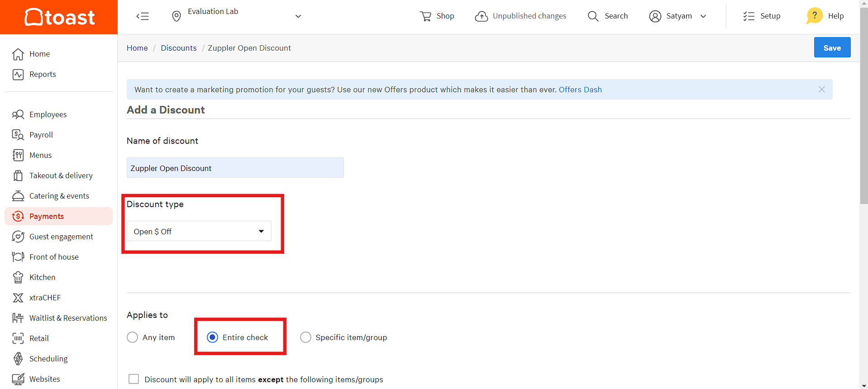The height and width of the screenshot is (389, 868).
Task: Open the Offers Dash link
Action: point(580,90)
